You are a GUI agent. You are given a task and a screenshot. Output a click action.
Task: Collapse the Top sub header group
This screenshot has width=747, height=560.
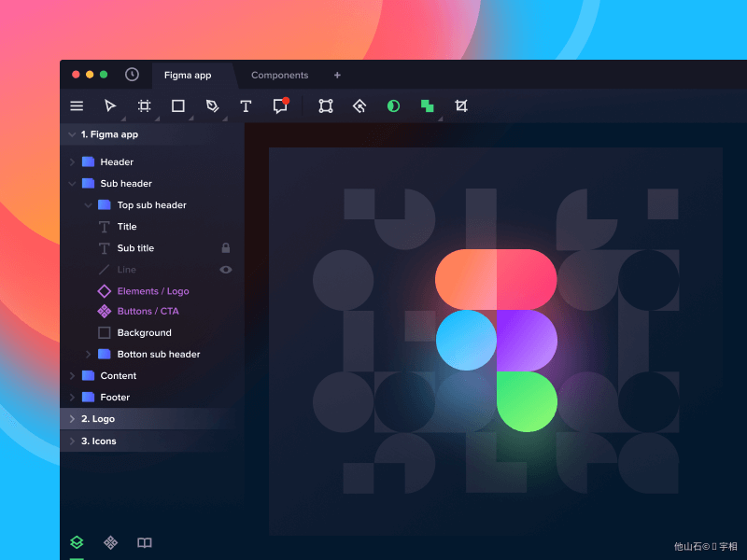tap(88, 205)
